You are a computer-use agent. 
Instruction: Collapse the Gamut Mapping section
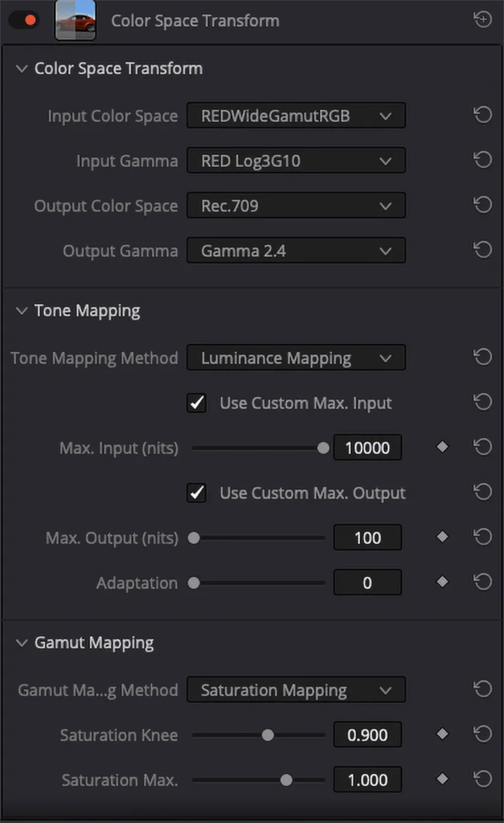(21, 643)
